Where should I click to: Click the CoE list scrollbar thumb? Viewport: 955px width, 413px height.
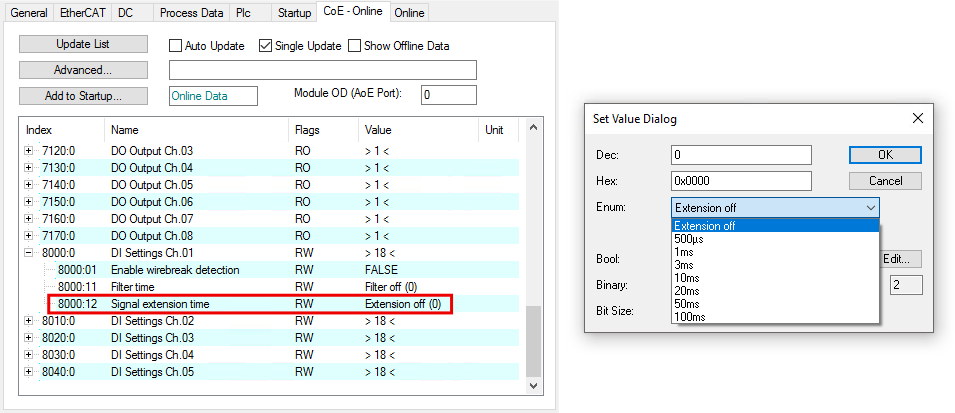tap(533, 341)
